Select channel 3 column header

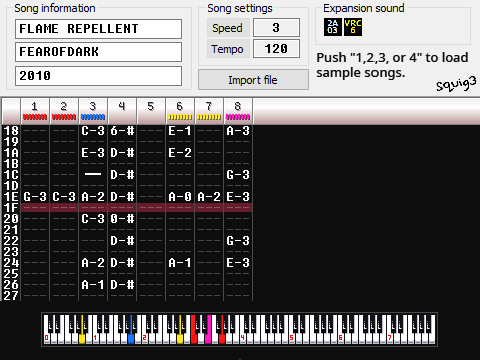93,111
